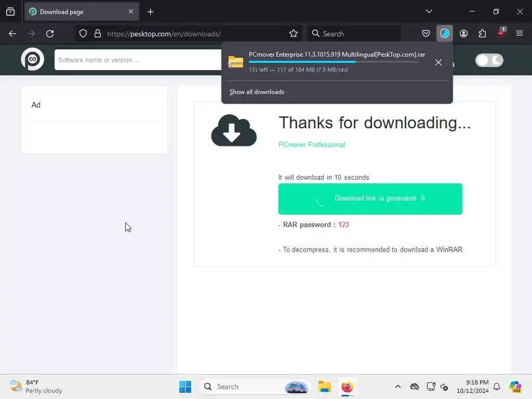Screen dimensions: 532x399
Task: Click the downloads progress toolbar icon
Action: [445, 33]
